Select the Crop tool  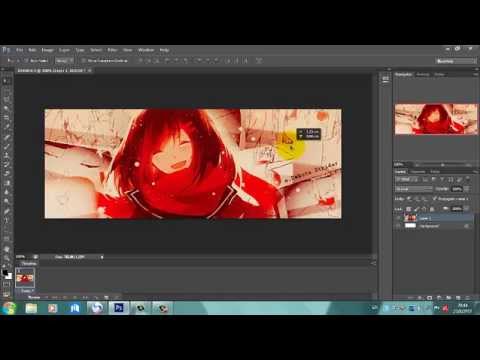[x=6, y=118]
